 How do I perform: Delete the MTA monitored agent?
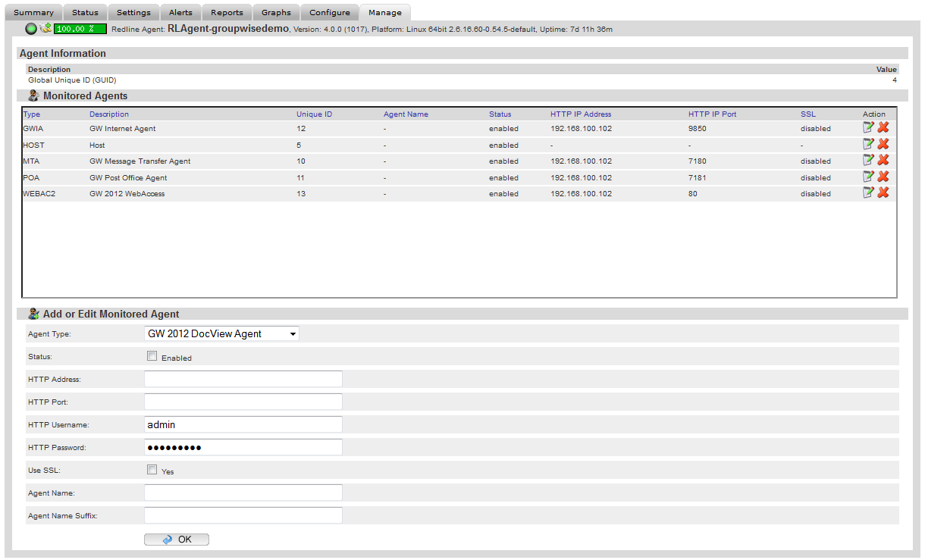tap(883, 160)
